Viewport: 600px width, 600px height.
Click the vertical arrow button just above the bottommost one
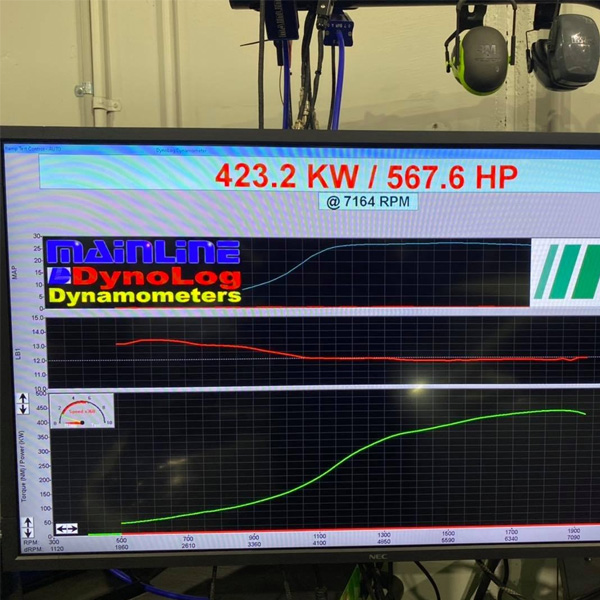(x=28, y=521)
